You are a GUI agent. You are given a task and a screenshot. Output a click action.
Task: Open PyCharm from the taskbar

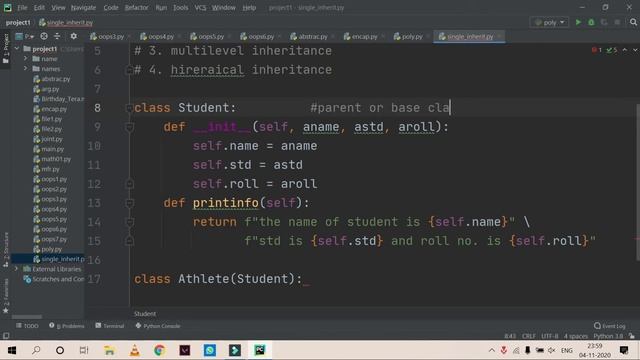point(260,350)
